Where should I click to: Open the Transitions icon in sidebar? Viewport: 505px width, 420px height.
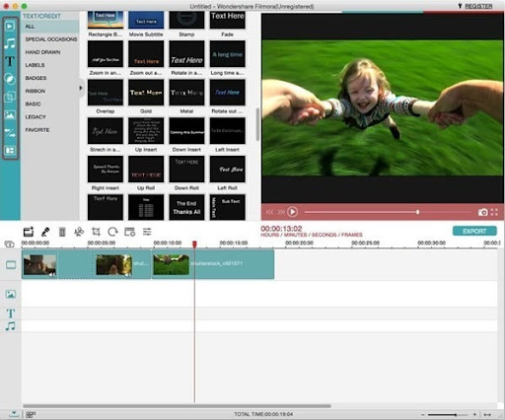[10, 133]
